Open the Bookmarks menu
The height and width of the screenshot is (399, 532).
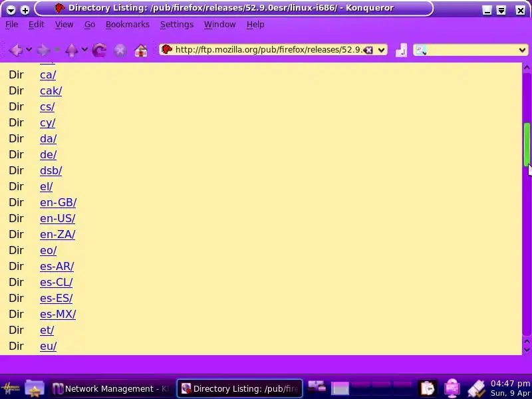click(128, 25)
